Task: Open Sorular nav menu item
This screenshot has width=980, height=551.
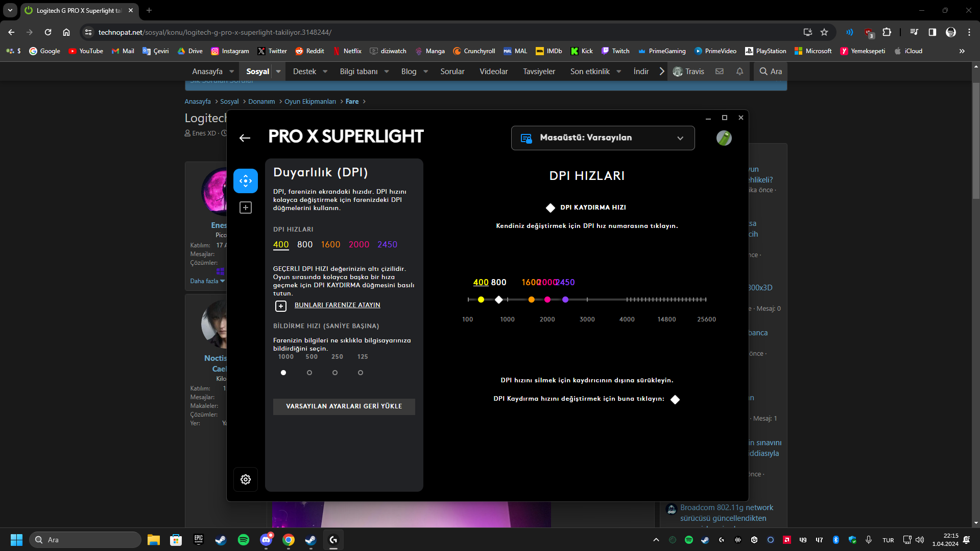Action: pyautogui.click(x=452, y=72)
